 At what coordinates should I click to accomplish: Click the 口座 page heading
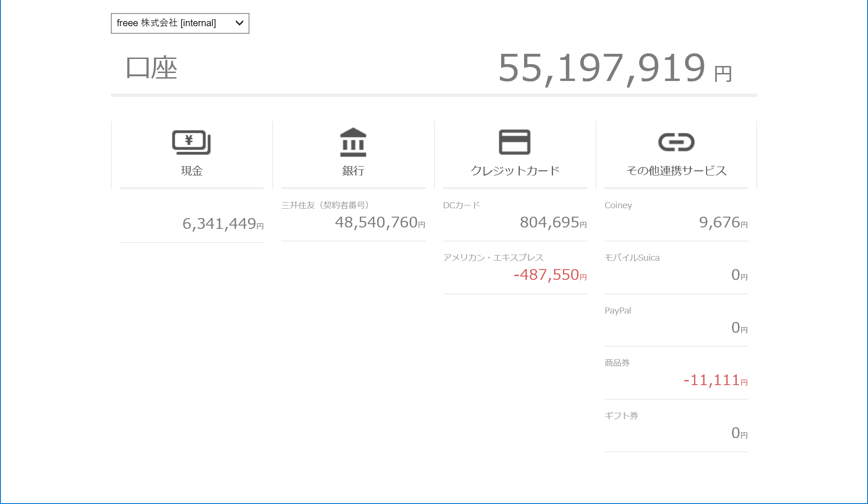152,68
